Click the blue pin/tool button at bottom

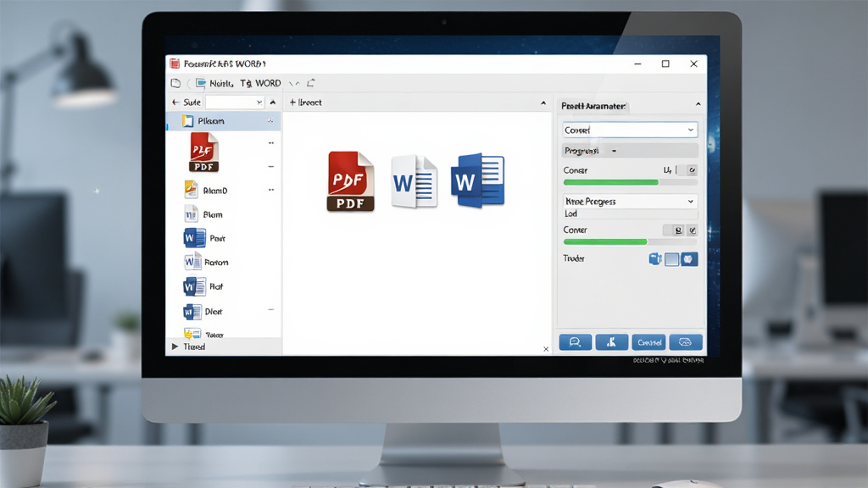[611, 342]
